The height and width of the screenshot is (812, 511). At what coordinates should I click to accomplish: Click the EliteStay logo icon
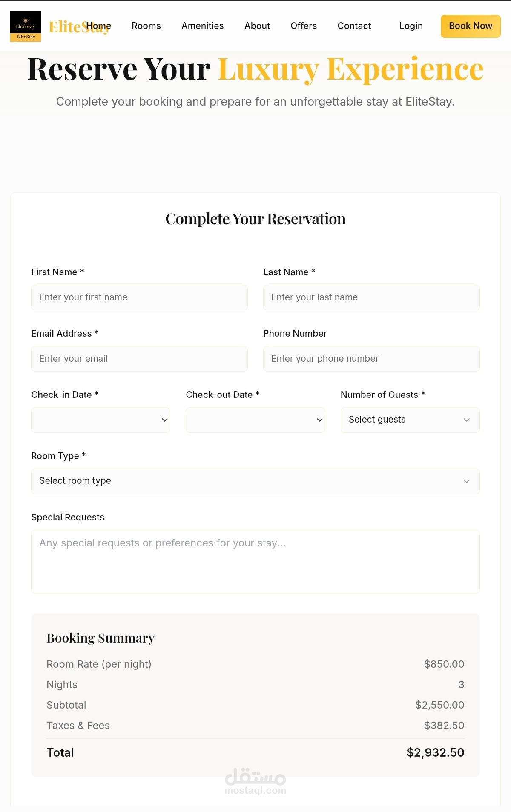tap(26, 26)
